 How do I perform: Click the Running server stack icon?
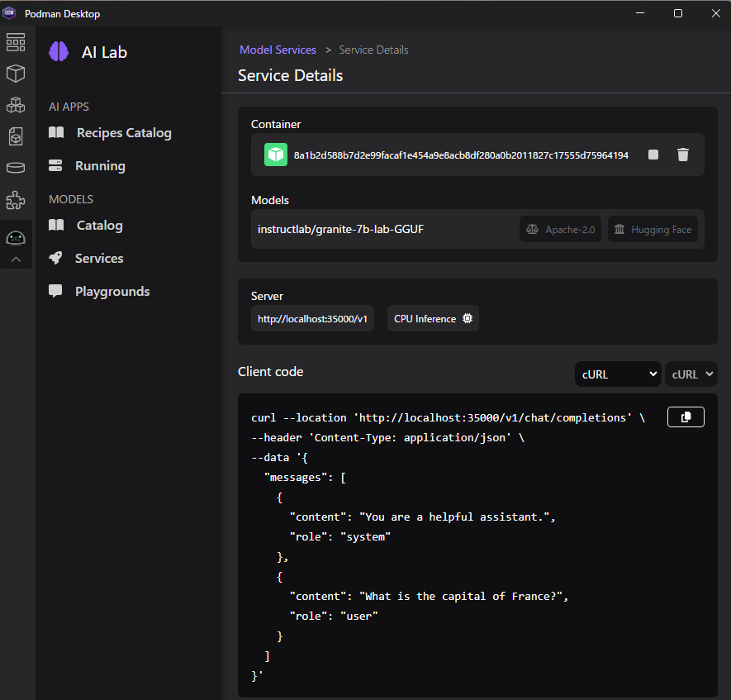[55, 165]
